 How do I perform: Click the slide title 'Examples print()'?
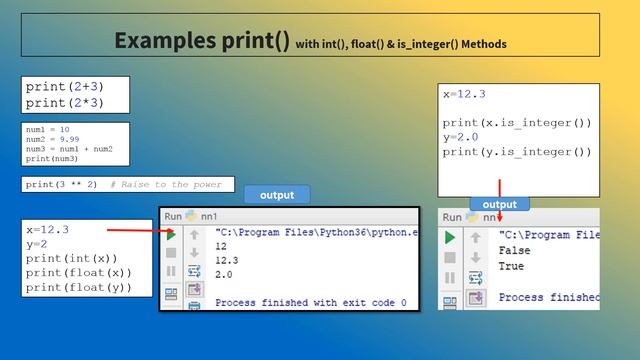[202, 40]
